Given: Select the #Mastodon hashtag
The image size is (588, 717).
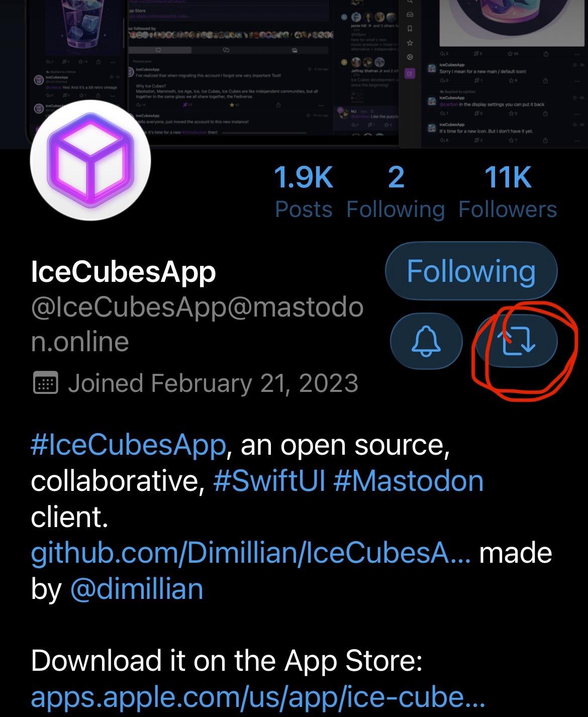Looking at the screenshot, I should (408, 481).
